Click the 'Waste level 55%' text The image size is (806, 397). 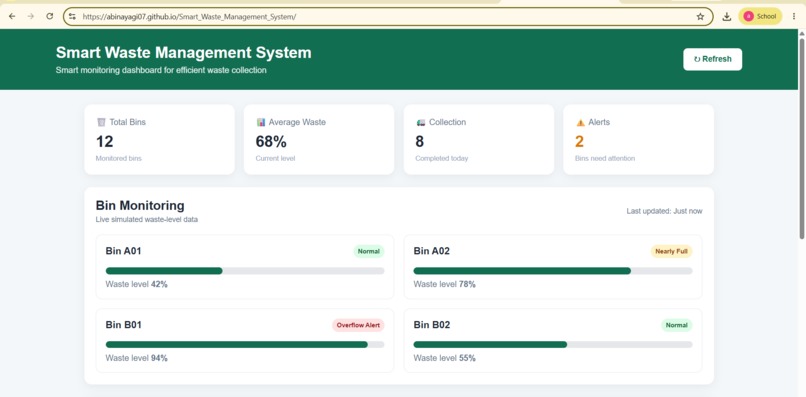(444, 358)
